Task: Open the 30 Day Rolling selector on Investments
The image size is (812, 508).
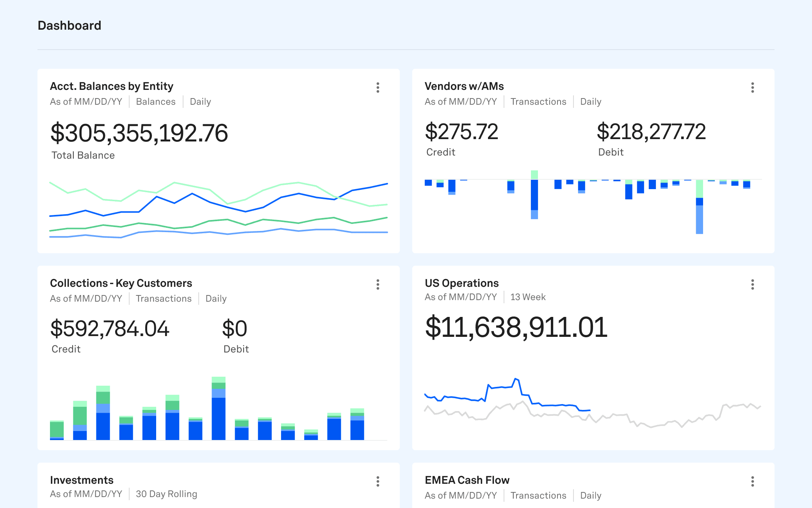Action: (166, 494)
